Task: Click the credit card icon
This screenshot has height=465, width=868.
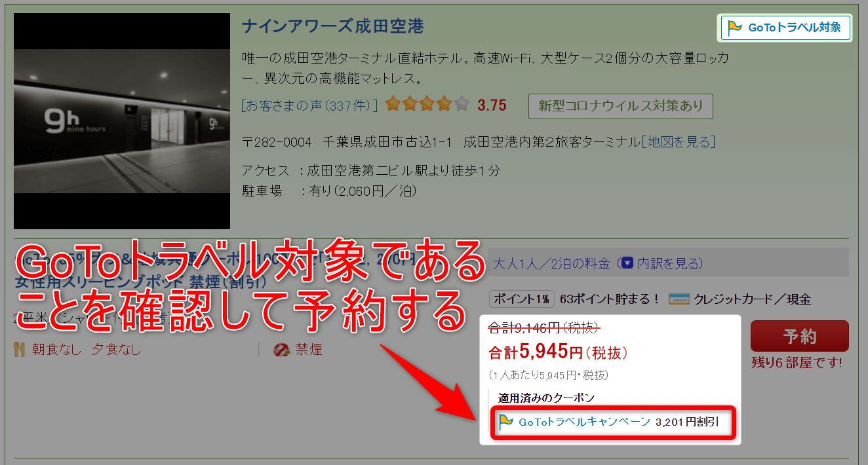Action: (x=678, y=299)
